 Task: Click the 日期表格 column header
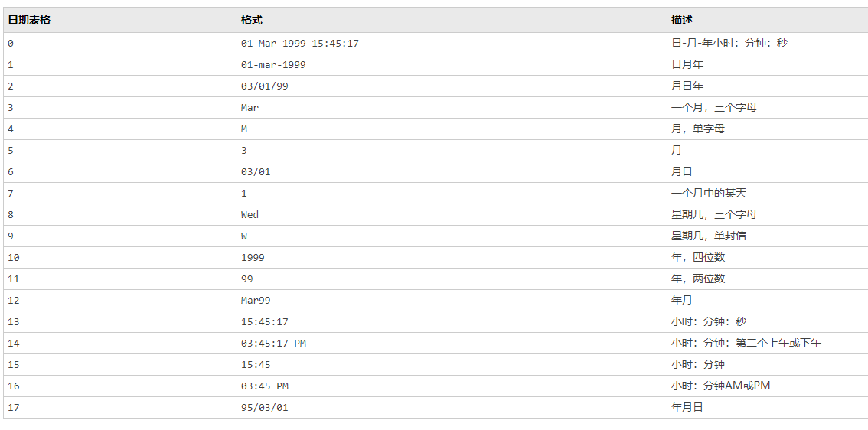[29, 20]
